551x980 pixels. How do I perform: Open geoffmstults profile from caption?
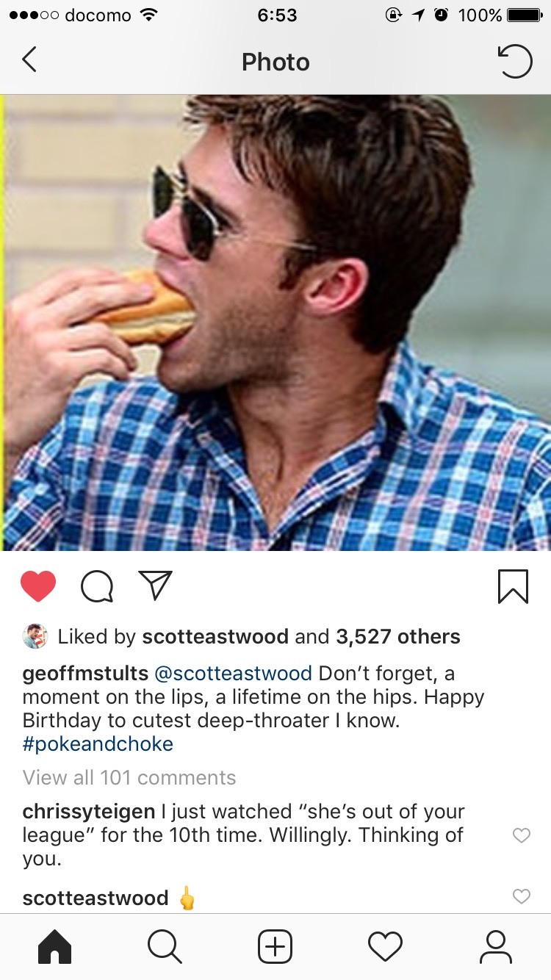(x=85, y=673)
